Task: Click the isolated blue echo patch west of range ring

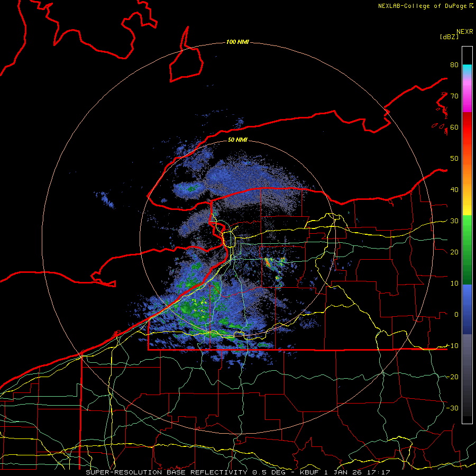Action: pyautogui.click(x=105, y=199)
